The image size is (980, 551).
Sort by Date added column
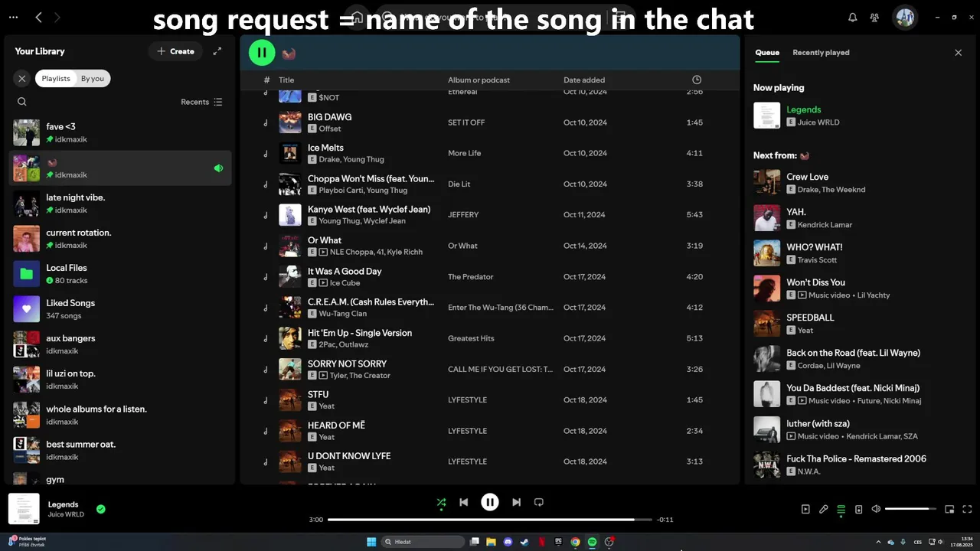584,80
